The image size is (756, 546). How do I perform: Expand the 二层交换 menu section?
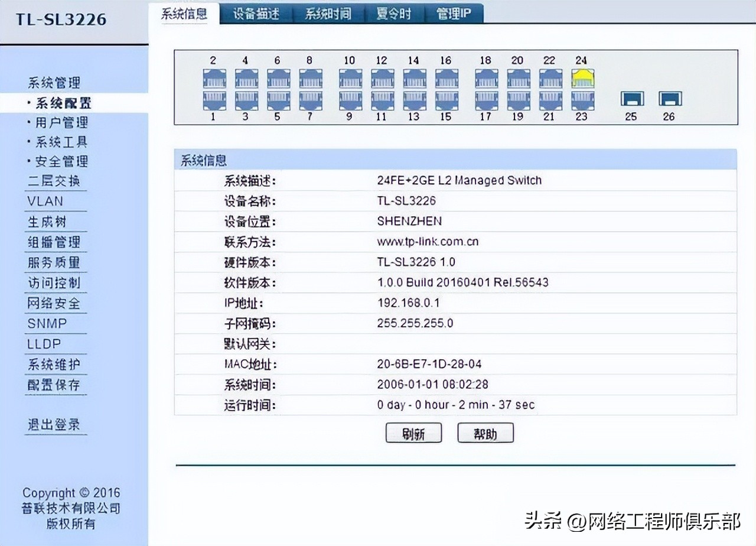pyautogui.click(x=55, y=181)
